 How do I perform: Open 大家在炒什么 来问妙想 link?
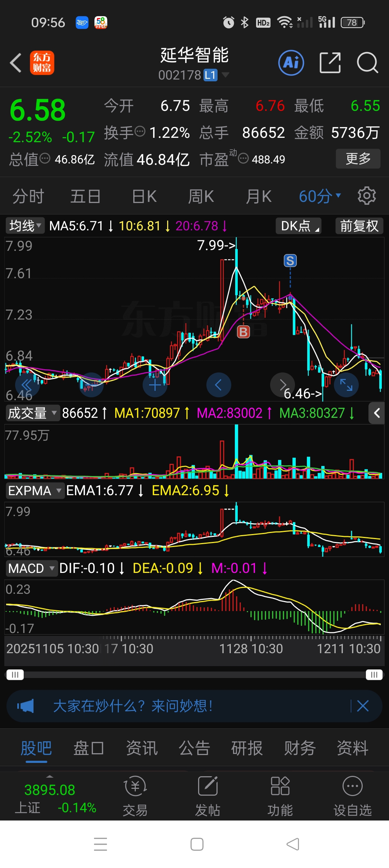click(x=133, y=706)
